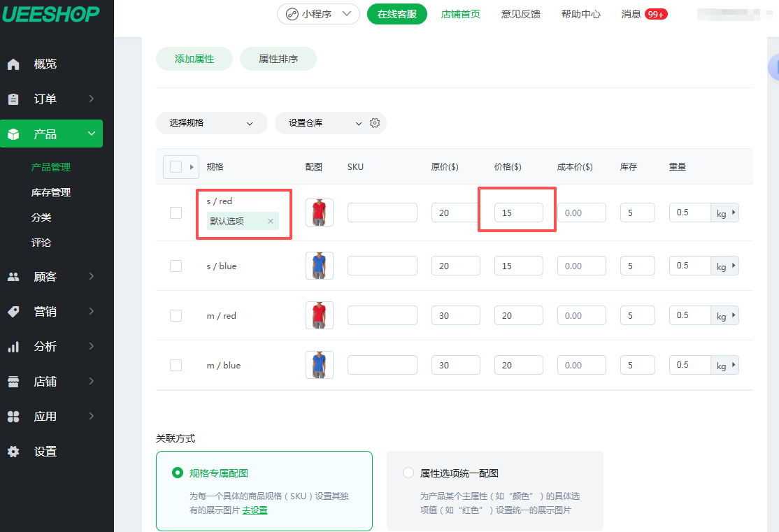
Task: Select 属性选项统一配图 radio option
Action: click(x=408, y=473)
